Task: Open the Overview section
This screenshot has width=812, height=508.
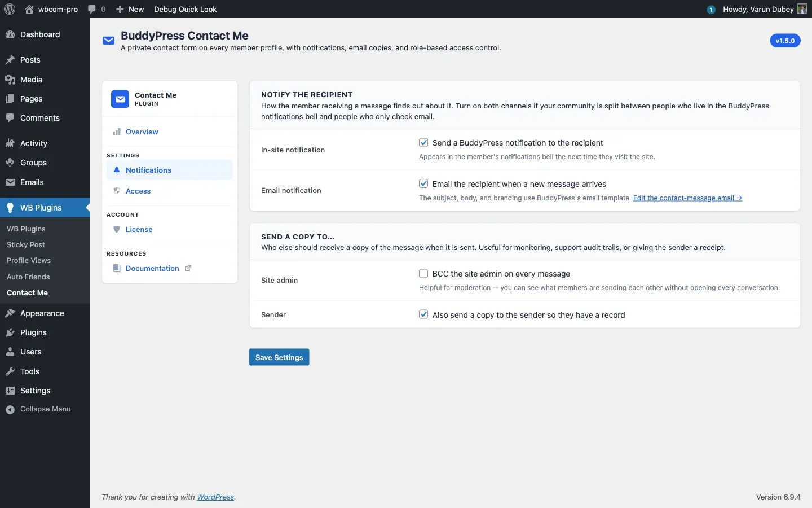Action: pos(169,132)
